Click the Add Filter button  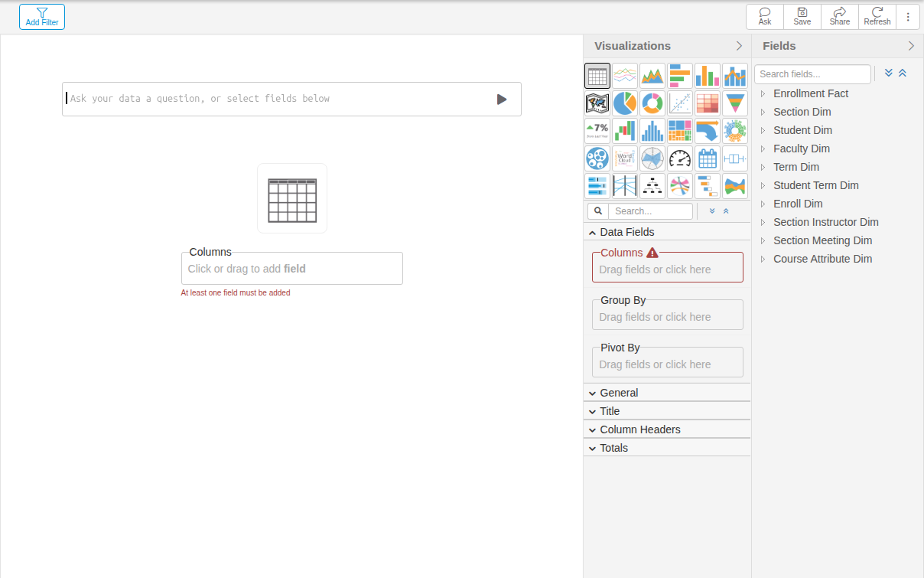pyautogui.click(x=42, y=17)
